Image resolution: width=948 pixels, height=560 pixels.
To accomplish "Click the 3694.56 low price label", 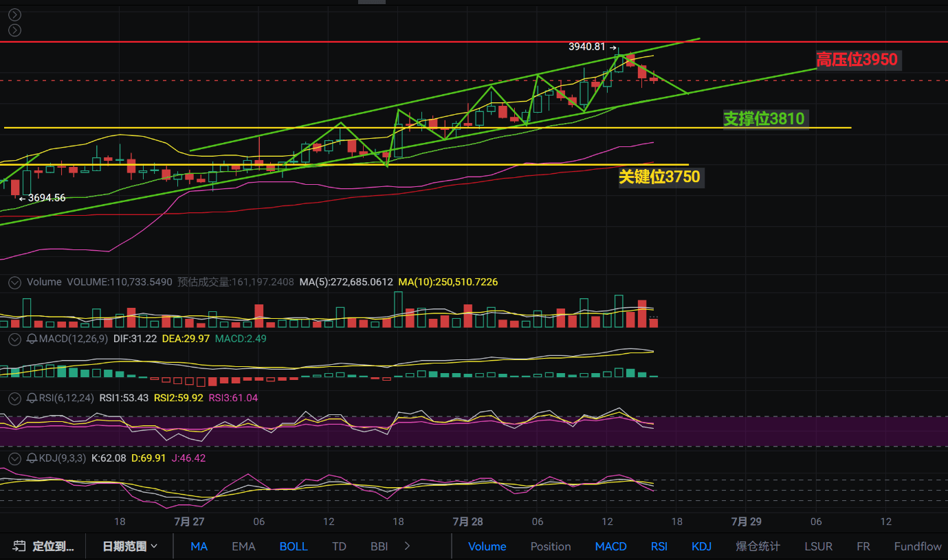I will [x=47, y=198].
